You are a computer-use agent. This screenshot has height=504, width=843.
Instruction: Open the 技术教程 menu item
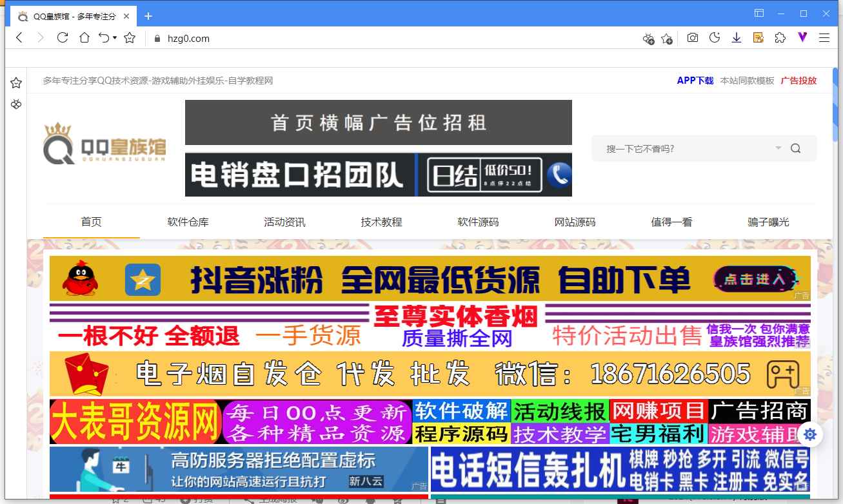(x=381, y=222)
